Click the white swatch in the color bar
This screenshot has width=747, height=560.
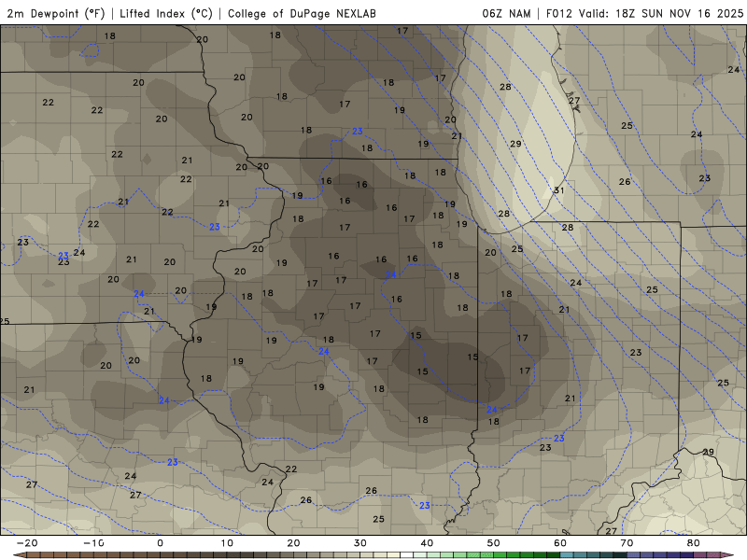(406, 555)
